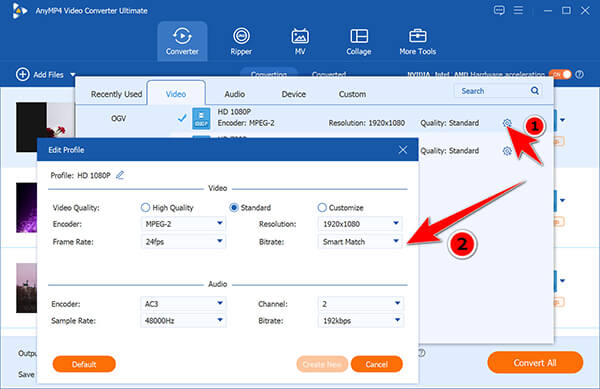Viewport: 600px width, 389px height.
Task: Open More Tools toolbox
Action: pyautogui.click(x=417, y=41)
